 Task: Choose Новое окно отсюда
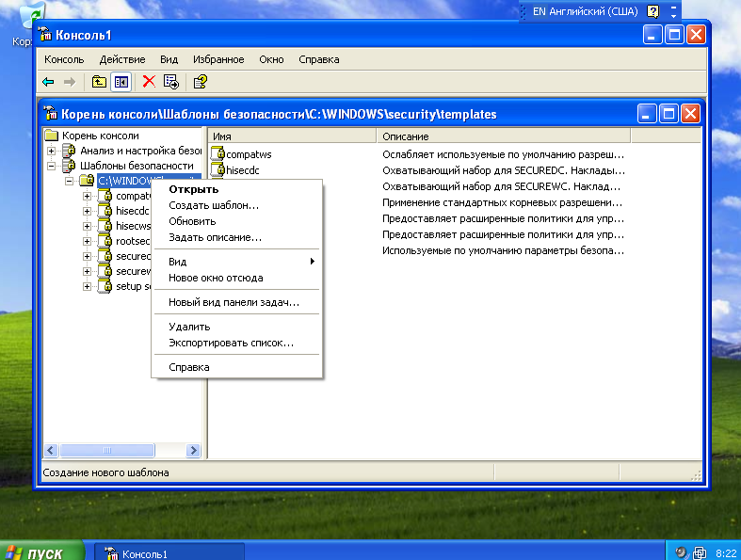click(236, 278)
